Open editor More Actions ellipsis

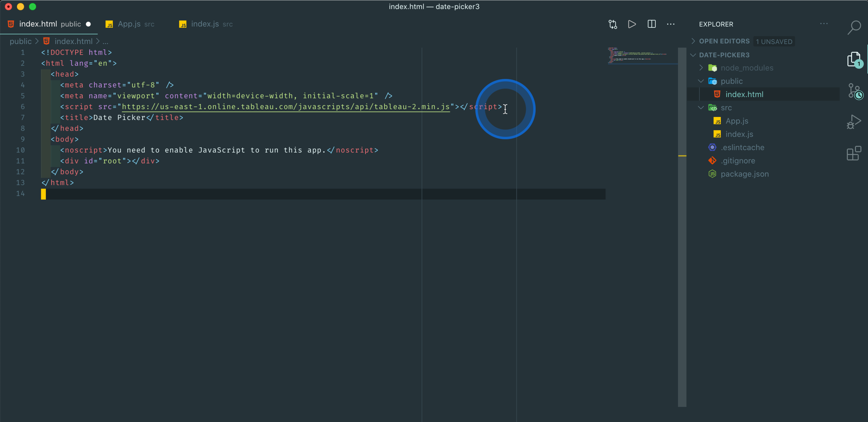670,24
